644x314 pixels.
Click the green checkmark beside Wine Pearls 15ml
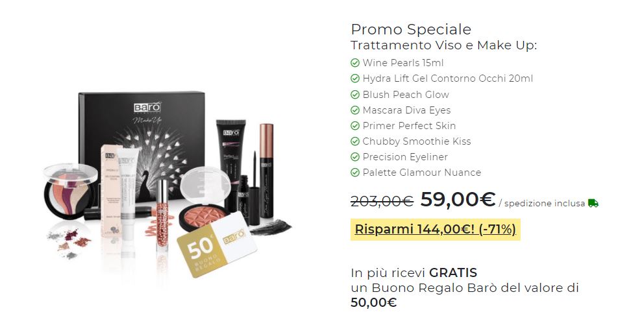[x=355, y=63]
